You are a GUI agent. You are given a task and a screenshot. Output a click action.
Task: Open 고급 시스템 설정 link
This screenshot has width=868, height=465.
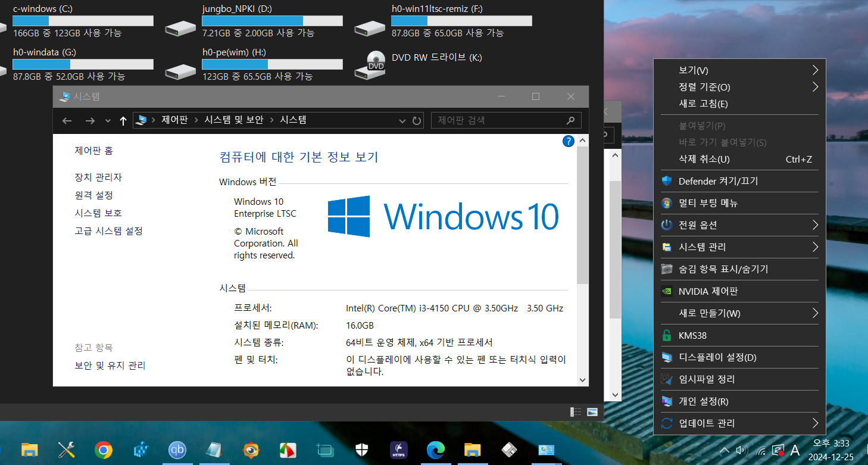coord(108,231)
